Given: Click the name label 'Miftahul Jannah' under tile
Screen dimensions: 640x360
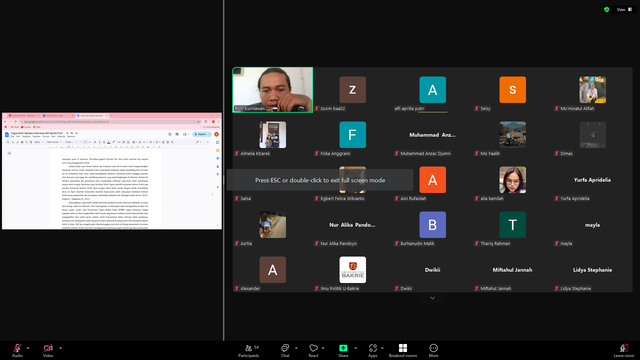Looking at the screenshot, I should 496,288.
